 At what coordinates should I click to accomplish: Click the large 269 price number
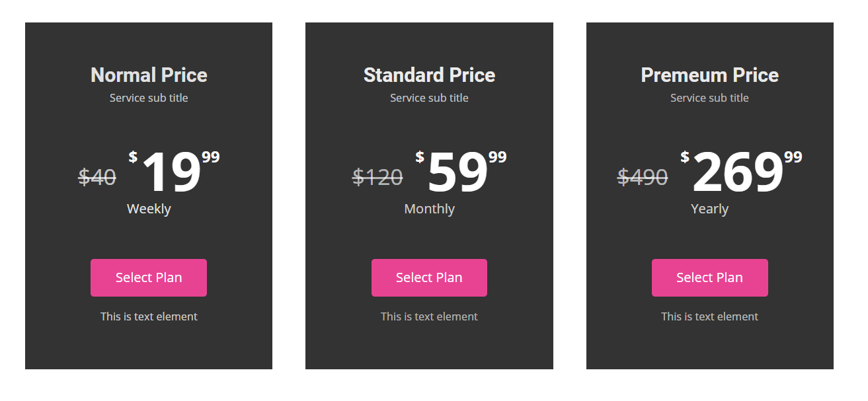pyautogui.click(x=738, y=172)
